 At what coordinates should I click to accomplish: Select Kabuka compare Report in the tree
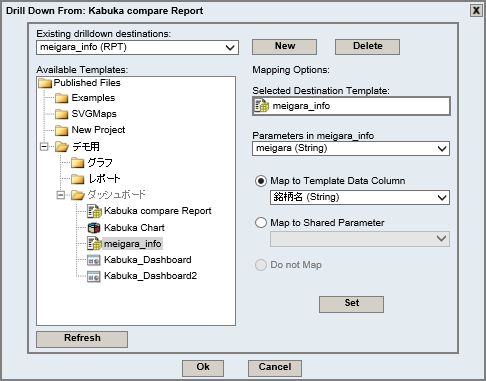pyautogui.click(x=158, y=211)
